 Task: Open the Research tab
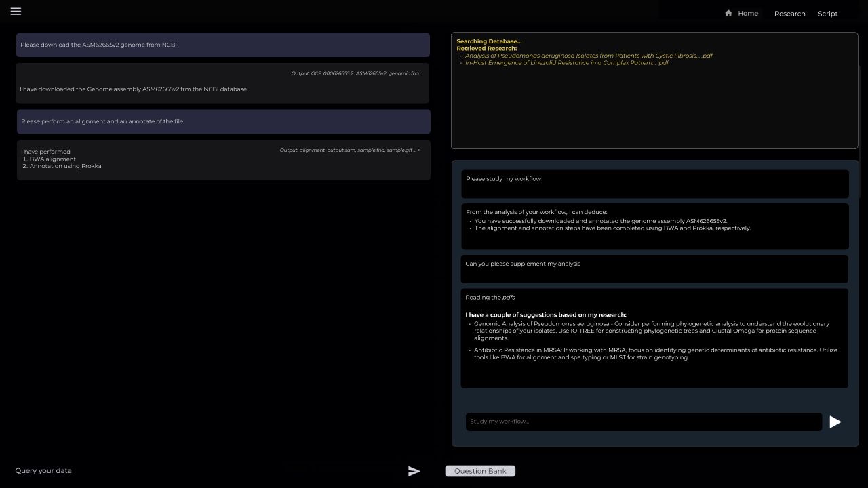click(x=789, y=14)
